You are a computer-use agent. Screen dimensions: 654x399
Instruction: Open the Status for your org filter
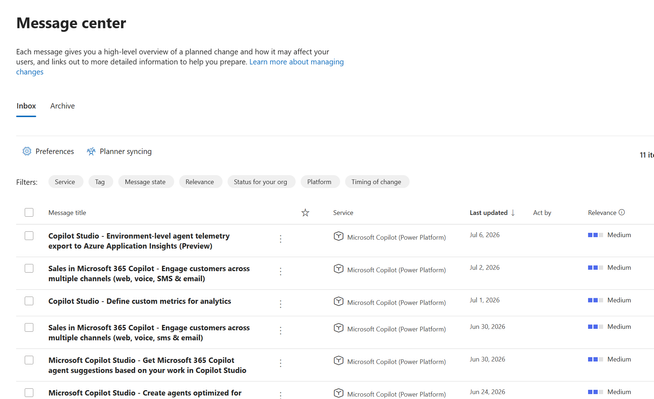tap(261, 182)
